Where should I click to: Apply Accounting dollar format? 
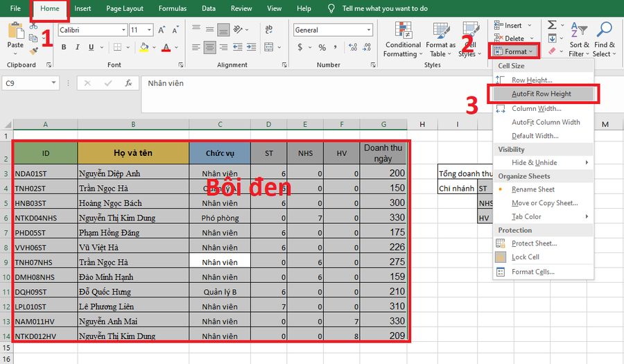(x=300, y=47)
